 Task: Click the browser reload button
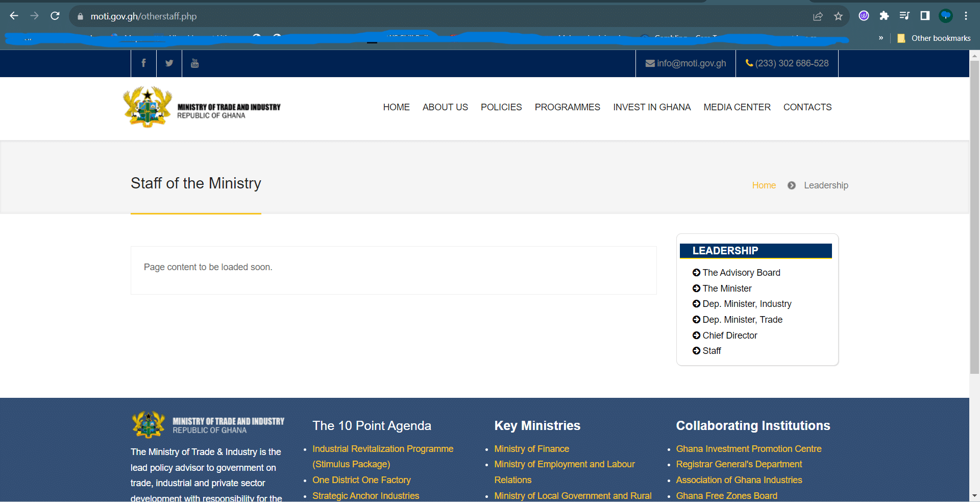pyautogui.click(x=55, y=16)
